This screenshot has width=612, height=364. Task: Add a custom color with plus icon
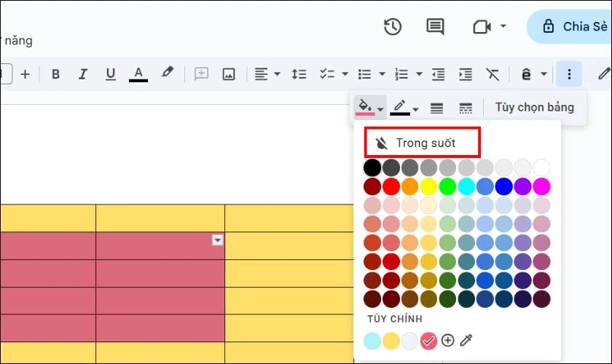click(447, 340)
